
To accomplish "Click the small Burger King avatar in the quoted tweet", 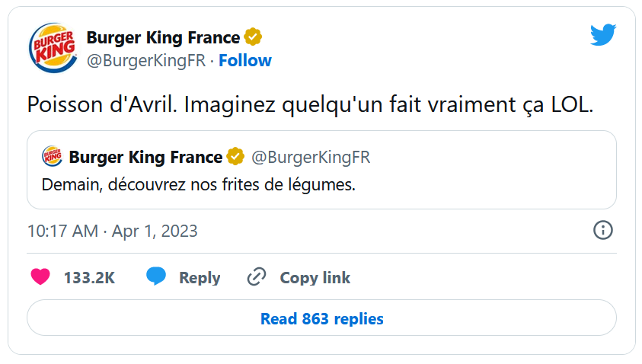I will coord(52,157).
